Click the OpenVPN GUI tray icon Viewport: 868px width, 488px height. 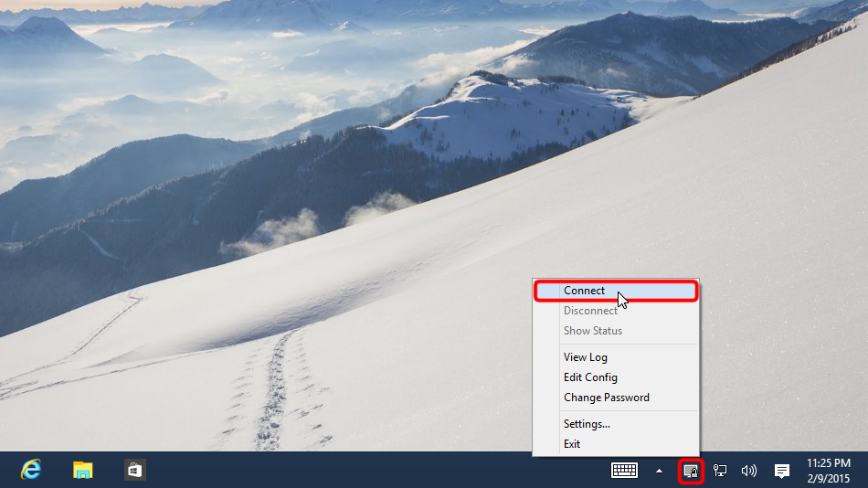(691, 471)
